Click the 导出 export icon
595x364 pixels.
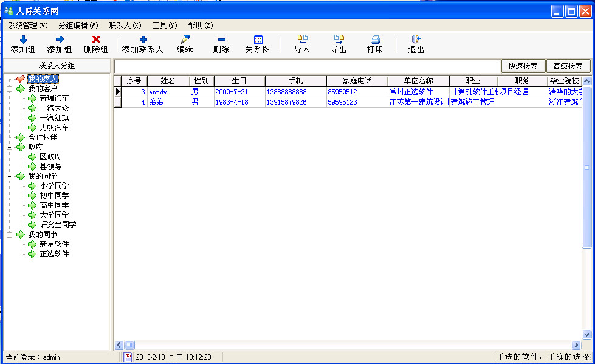click(339, 39)
